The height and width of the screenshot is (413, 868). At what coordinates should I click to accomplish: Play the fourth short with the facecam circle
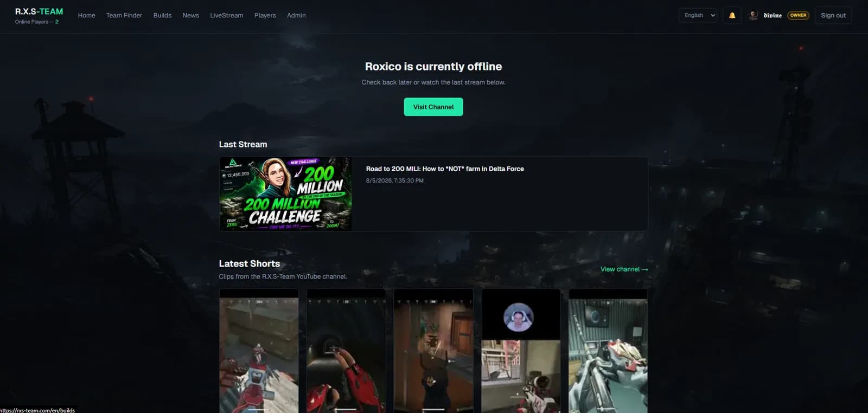click(521, 351)
